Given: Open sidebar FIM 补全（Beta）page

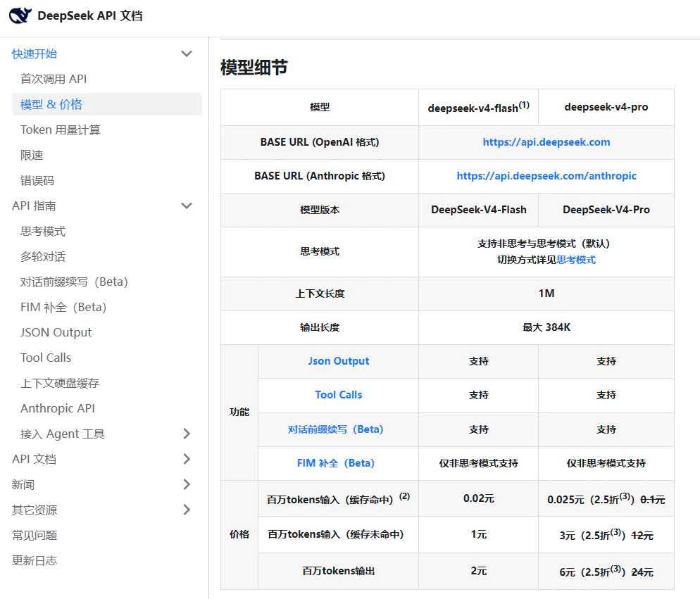Looking at the screenshot, I should (63, 307).
